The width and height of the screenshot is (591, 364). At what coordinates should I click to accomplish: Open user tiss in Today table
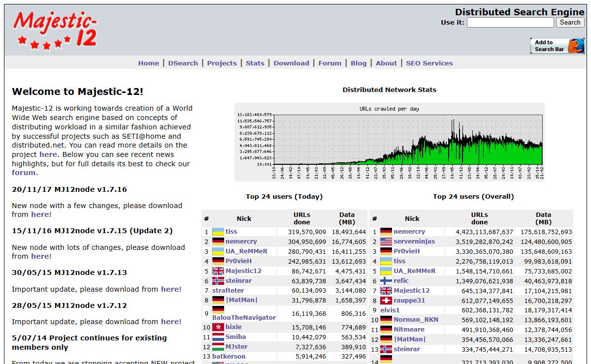231,232
